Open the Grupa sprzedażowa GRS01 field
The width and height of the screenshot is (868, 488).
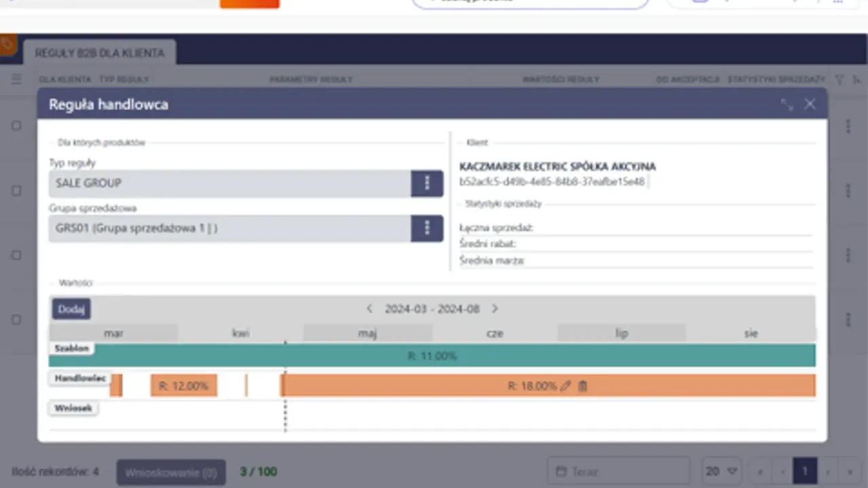pos(230,228)
